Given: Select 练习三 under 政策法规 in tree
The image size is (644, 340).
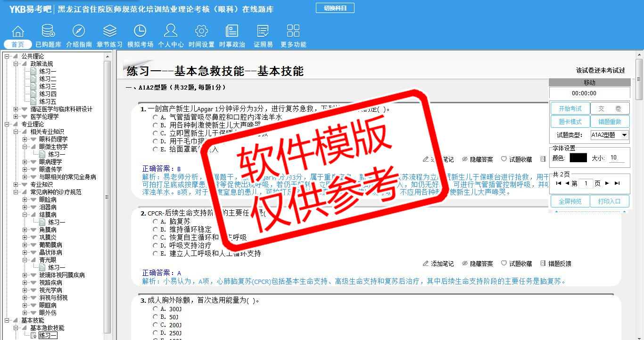Looking at the screenshot, I should tap(48, 86).
